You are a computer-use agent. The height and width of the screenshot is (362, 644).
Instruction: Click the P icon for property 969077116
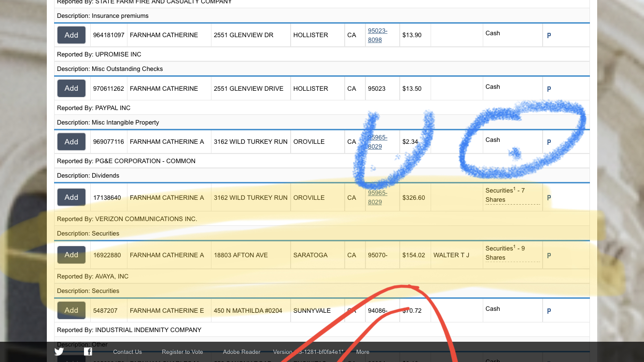click(549, 142)
